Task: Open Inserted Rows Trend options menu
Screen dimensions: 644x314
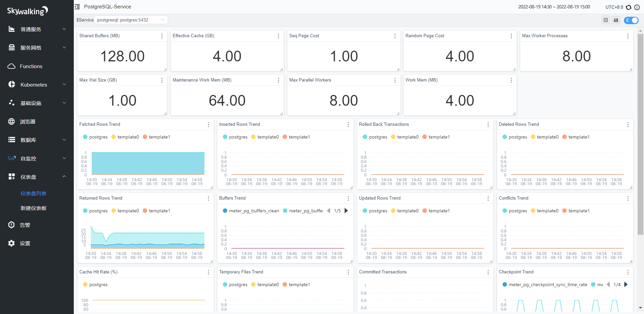Action: pyautogui.click(x=348, y=124)
